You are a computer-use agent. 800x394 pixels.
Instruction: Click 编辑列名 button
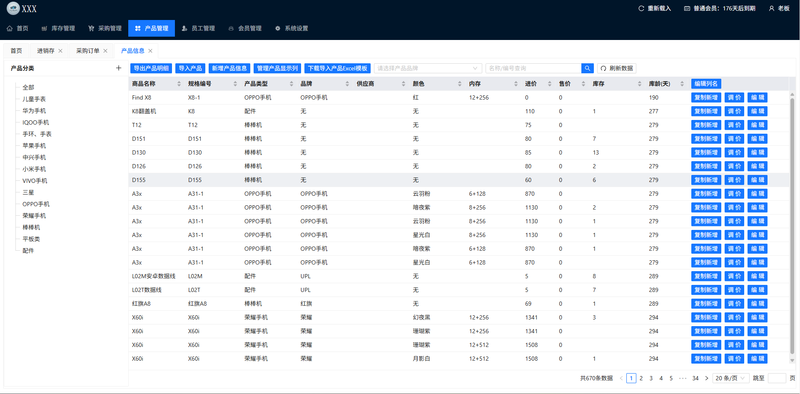pyautogui.click(x=706, y=84)
